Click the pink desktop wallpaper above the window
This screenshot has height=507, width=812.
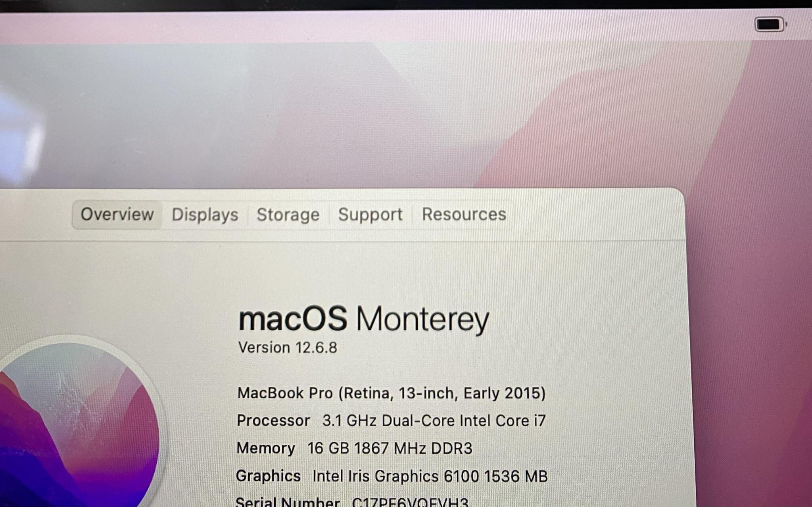[x=397, y=111]
